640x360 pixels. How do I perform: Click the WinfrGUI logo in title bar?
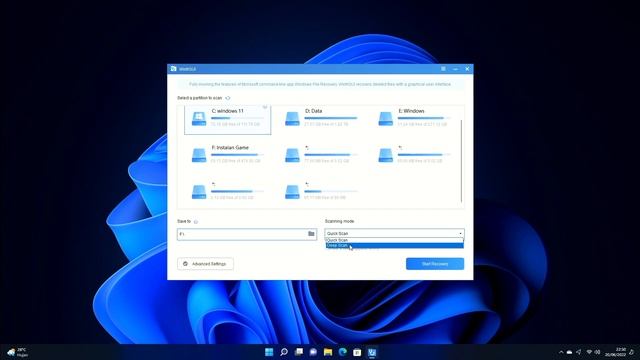pos(173,69)
